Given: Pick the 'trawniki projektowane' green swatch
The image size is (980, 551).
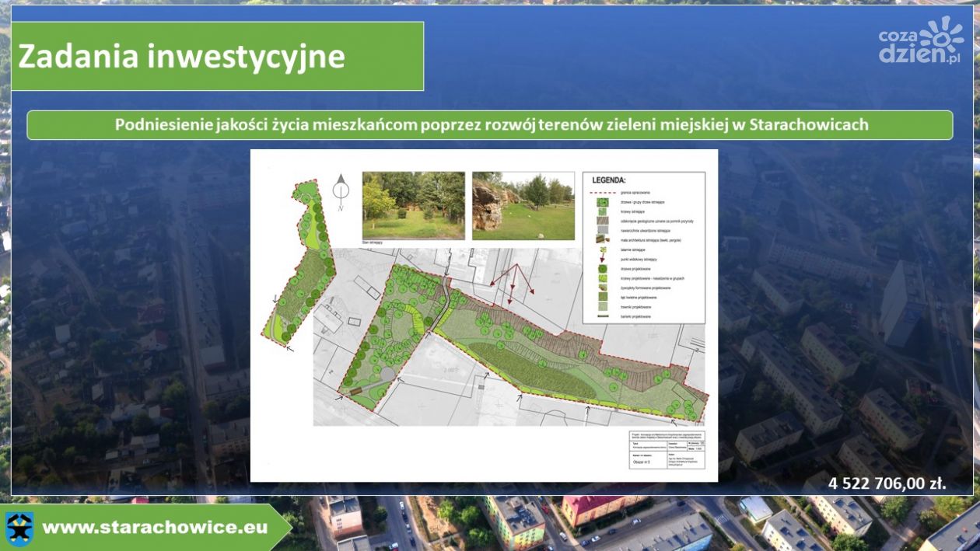Looking at the screenshot, I should point(601,308).
